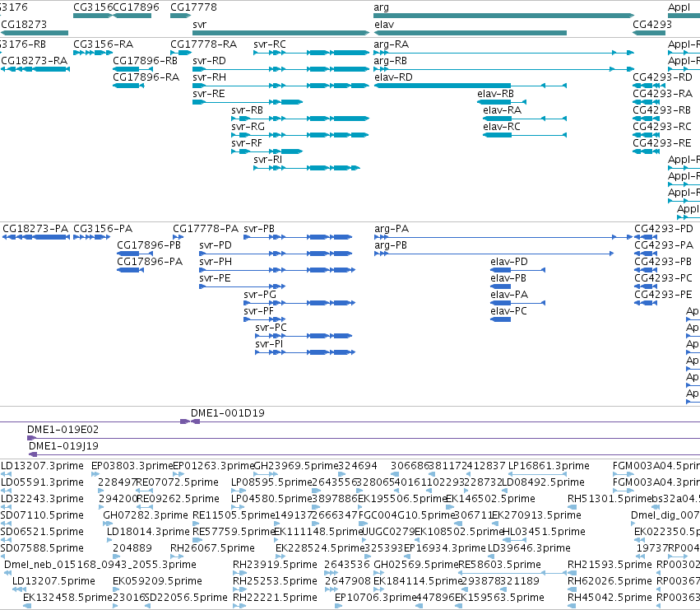
Task: Click the arg-RA transcript label
Action: click(392, 44)
